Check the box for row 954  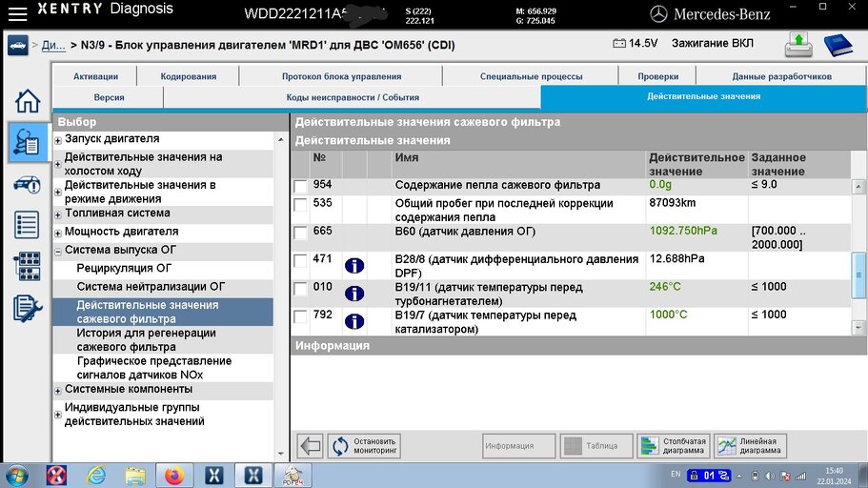coord(300,186)
